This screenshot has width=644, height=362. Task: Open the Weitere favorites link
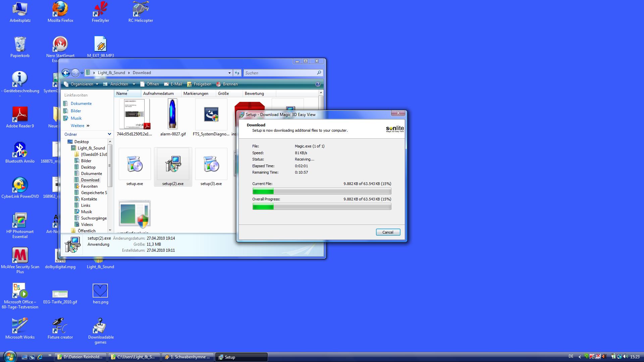(77, 126)
